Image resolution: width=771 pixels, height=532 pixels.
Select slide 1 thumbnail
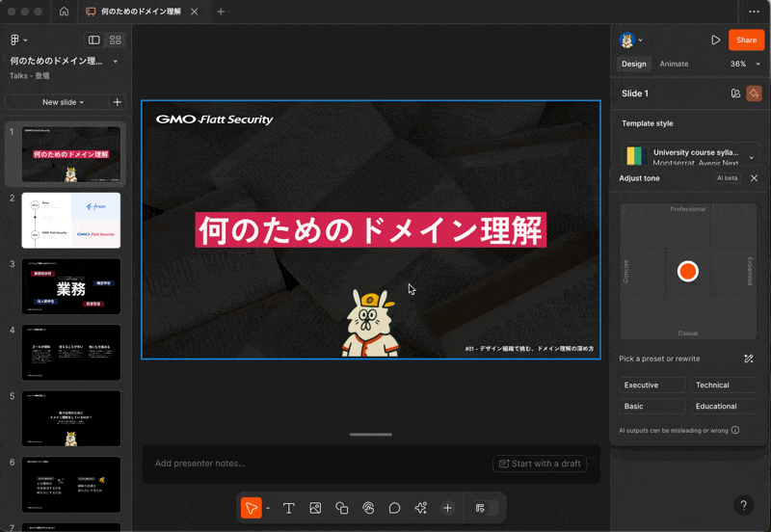tap(70, 154)
